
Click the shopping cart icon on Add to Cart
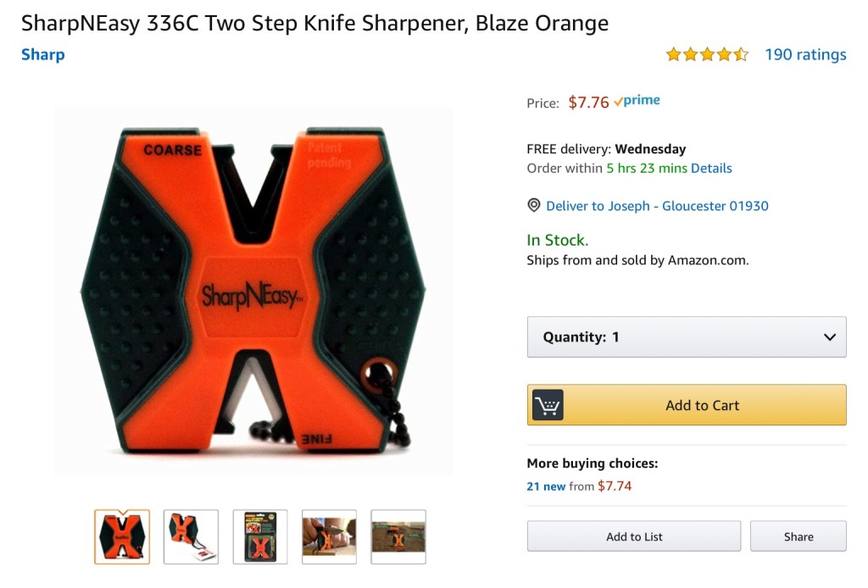click(548, 405)
